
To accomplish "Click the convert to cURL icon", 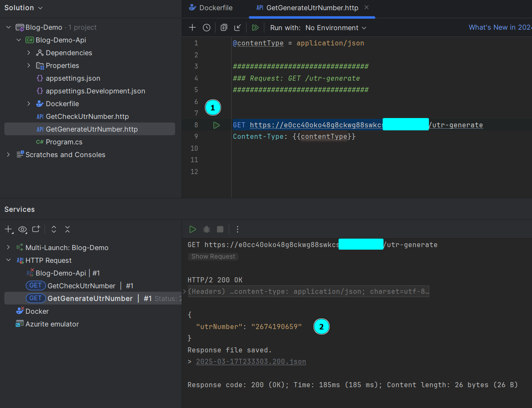I will click(238, 27).
